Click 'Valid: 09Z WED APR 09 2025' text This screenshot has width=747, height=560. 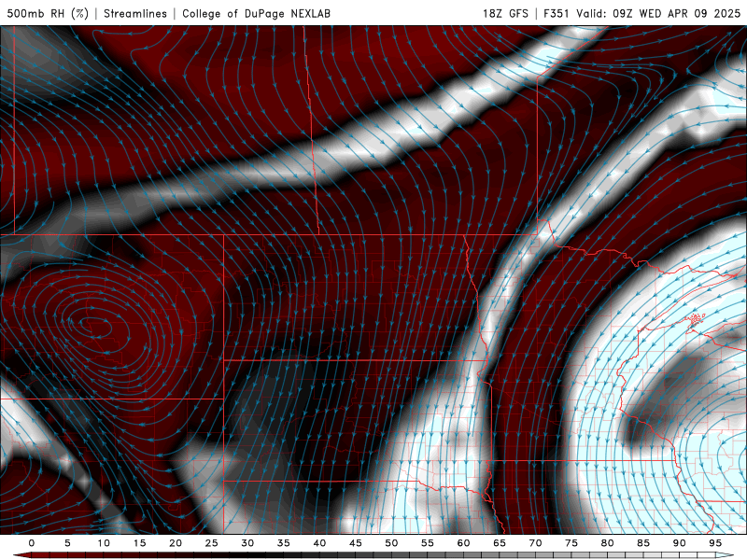(x=658, y=13)
